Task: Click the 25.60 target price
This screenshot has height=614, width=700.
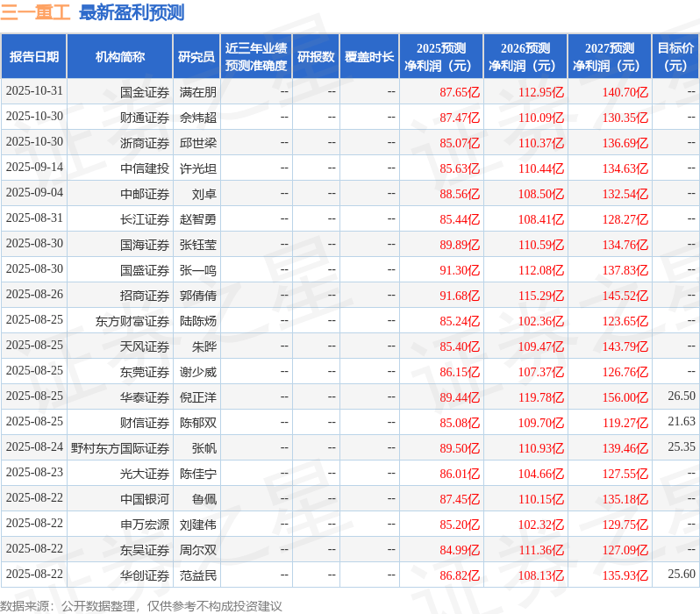Action: pos(682,575)
